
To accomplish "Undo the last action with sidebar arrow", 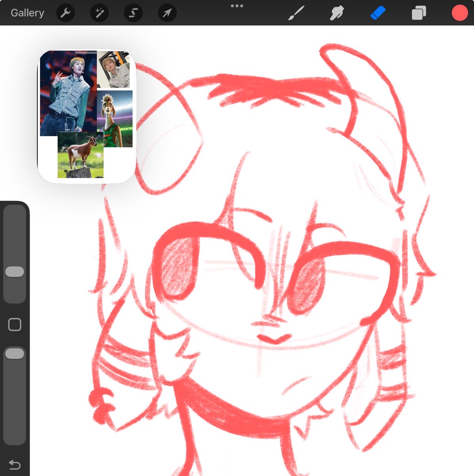I will pos(15,464).
